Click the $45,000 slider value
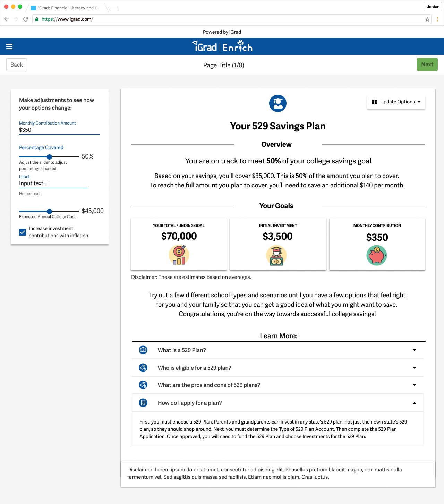This screenshot has height=504, width=444. tap(93, 211)
